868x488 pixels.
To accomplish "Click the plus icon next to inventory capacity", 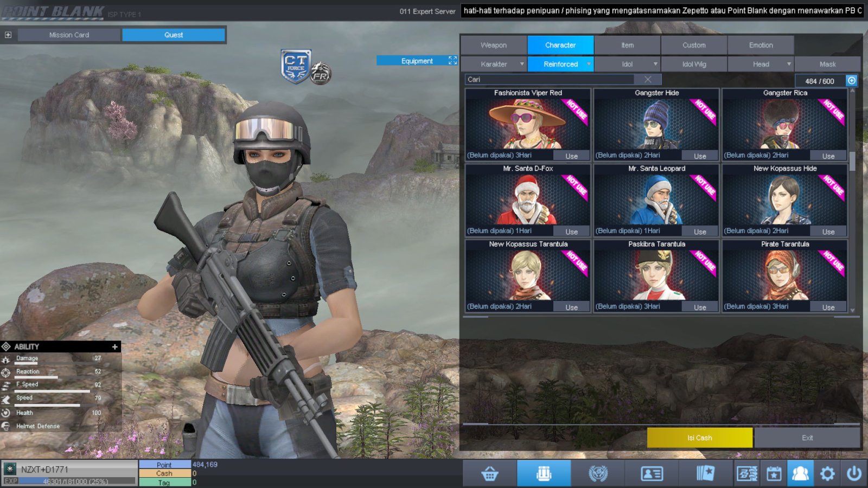I will [x=852, y=81].
